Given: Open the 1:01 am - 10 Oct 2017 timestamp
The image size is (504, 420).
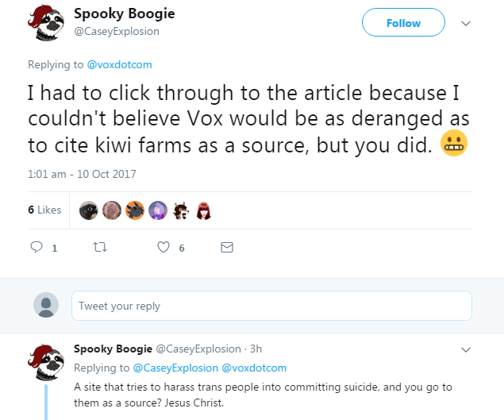Looking at the screenshot, I should click(82, 174).
